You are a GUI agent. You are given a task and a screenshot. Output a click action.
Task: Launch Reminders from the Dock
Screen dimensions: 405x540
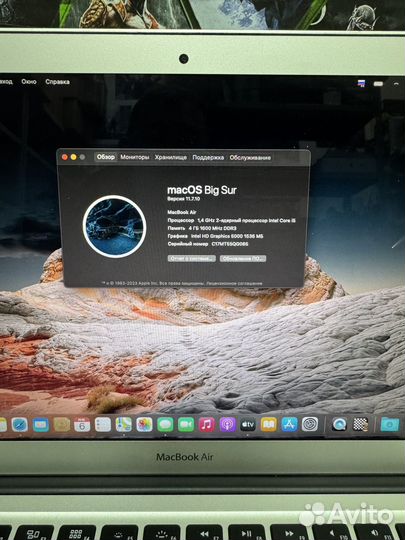tap(103, 425)
